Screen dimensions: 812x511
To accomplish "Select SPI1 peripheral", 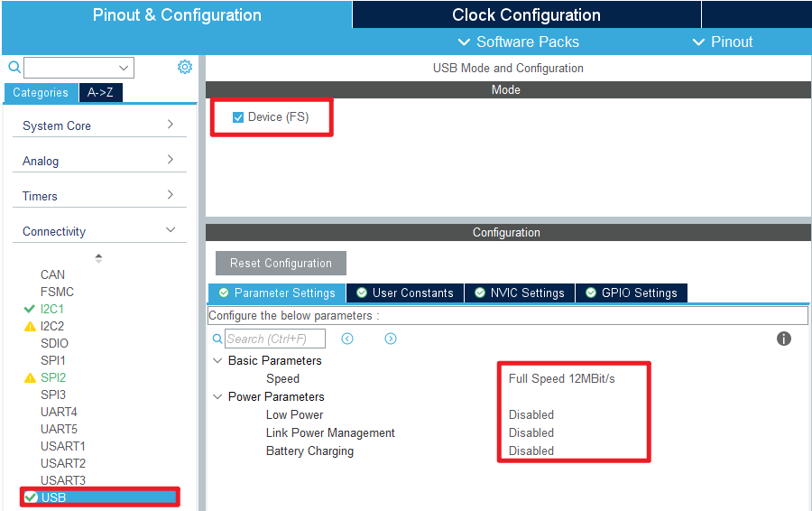I will [x=53, y=360].
